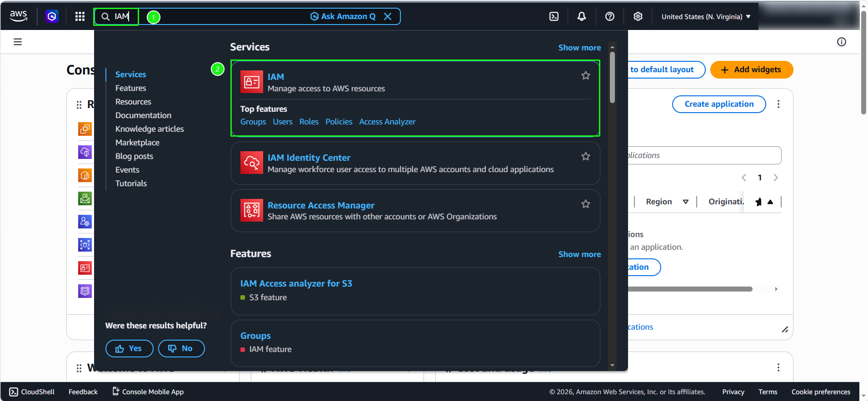Click the browser page vertical scrollbar
868x401 pixels.
pyautogui.click(x=863, y=63)
